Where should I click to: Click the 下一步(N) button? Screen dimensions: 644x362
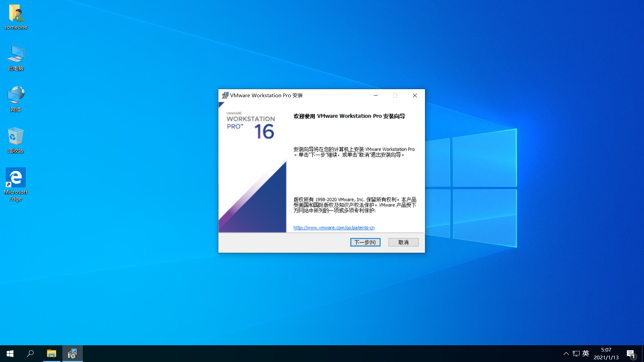coord(365,242)
